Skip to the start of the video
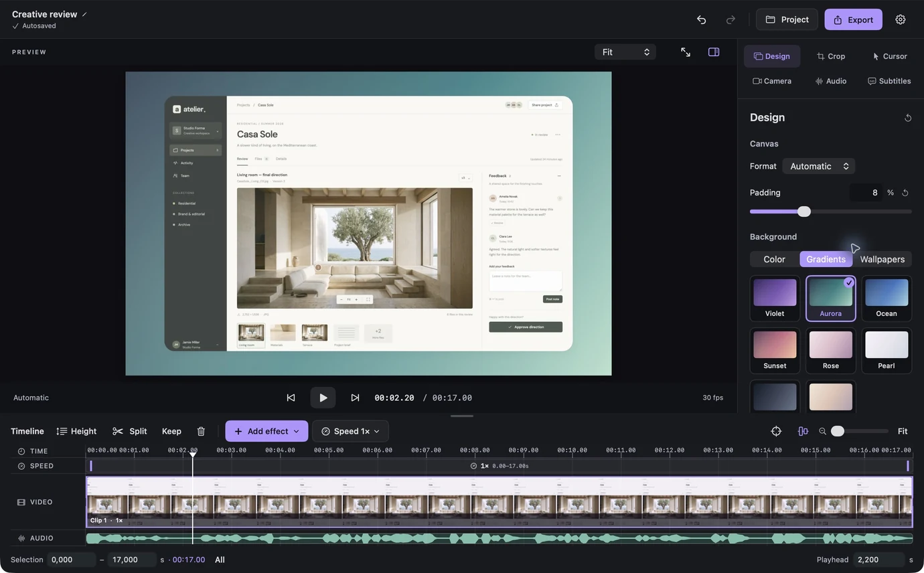The image size is (924, 573). [x=291, y=398]
